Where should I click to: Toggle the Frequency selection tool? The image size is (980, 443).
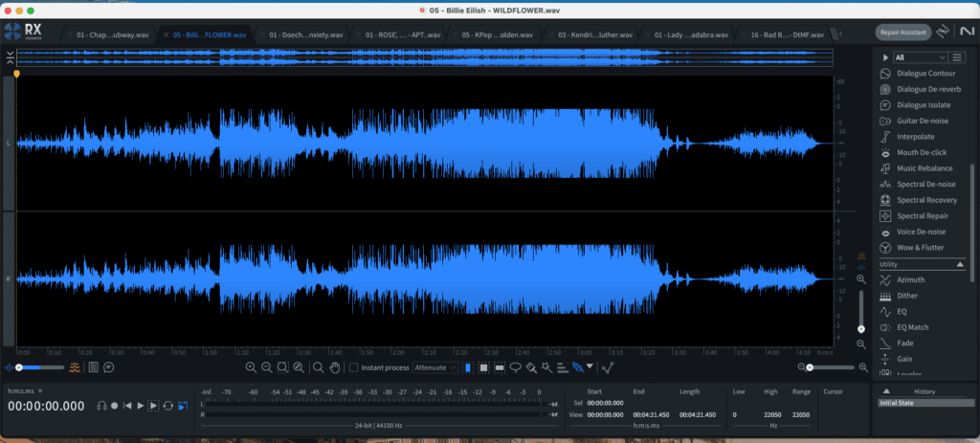(x=500, y=367)
